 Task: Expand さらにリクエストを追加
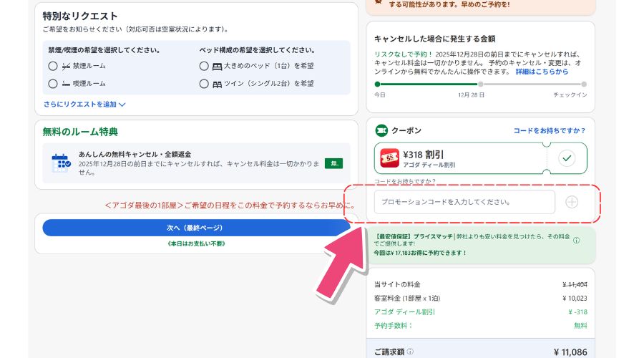pos(84,105)
